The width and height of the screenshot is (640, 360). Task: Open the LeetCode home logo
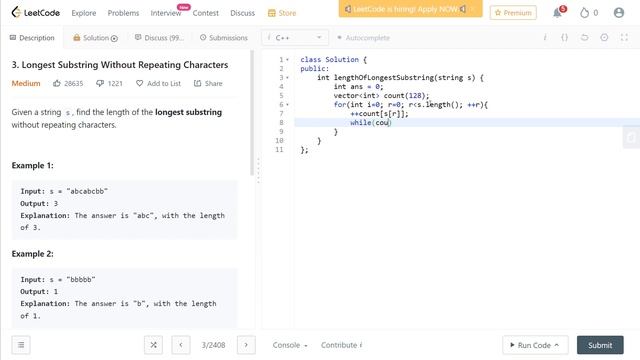click(x=36, y=13)
